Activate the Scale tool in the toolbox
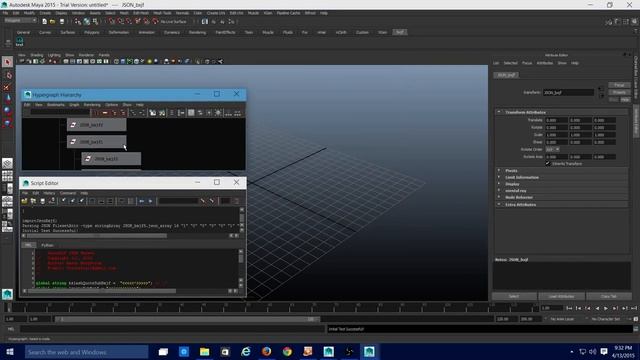640x360 pixels. 7,122
